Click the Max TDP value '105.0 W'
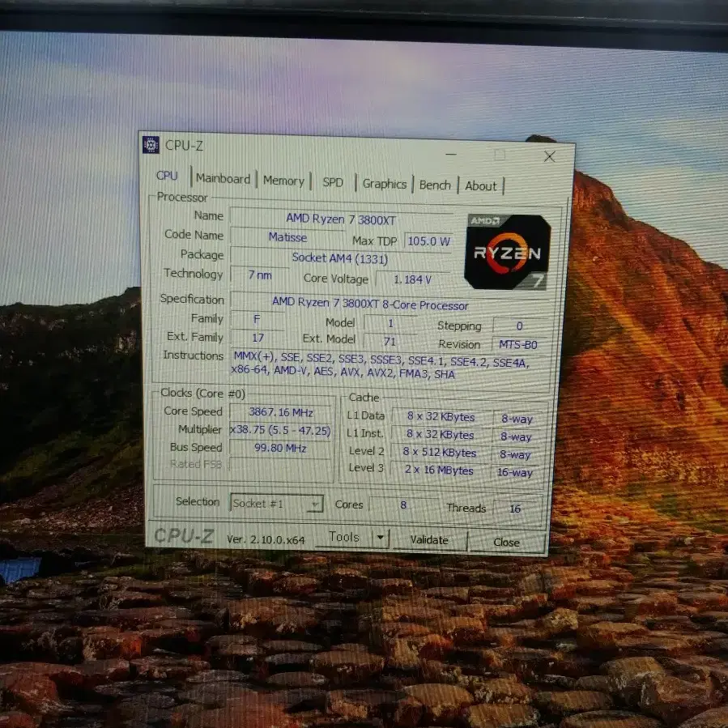Screen dimensions: 728x728 pos(428,241)
